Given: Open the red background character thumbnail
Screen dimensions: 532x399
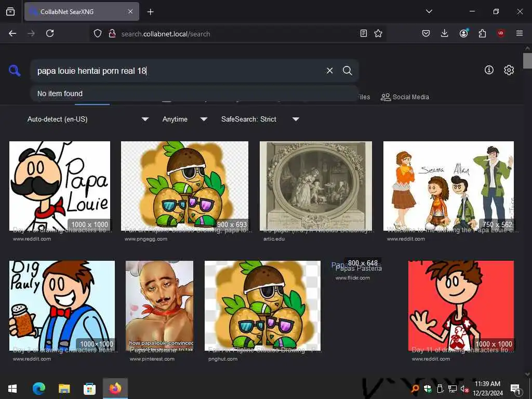Looking at the screenshot, I should [461, 305].
